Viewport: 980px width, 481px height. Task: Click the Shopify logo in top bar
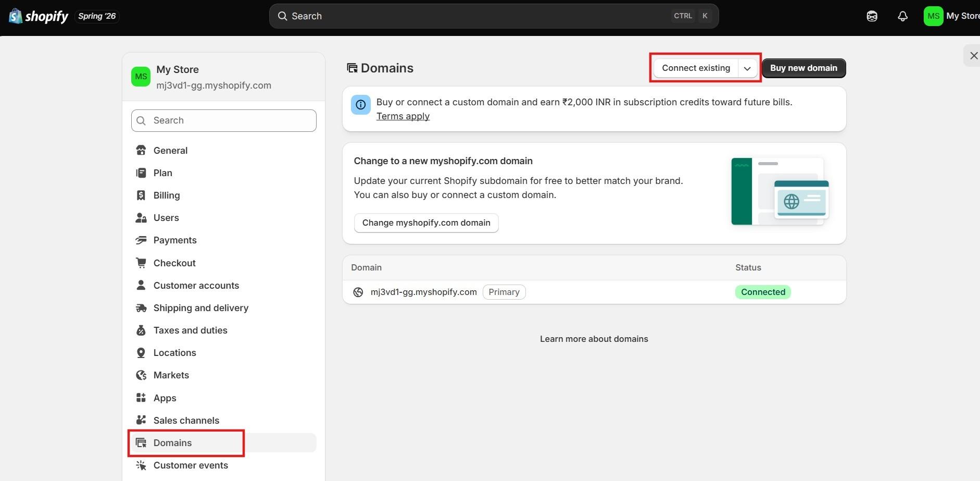point(39,16)
